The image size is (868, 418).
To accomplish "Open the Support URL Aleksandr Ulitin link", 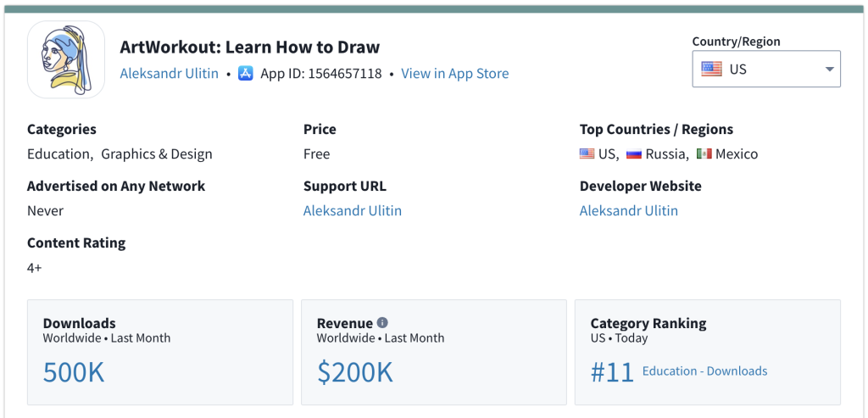I will pyautogui.click(x=353, y=210).
